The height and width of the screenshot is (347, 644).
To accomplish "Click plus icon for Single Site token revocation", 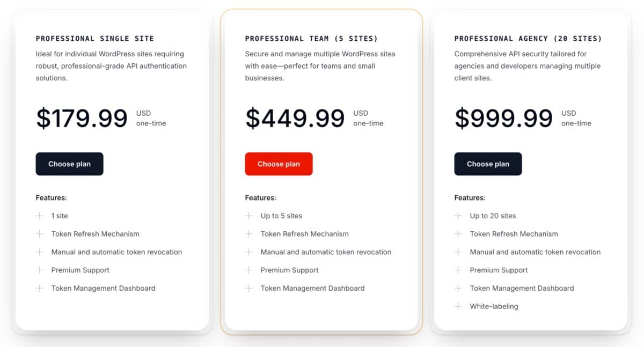I will [39, 252].
